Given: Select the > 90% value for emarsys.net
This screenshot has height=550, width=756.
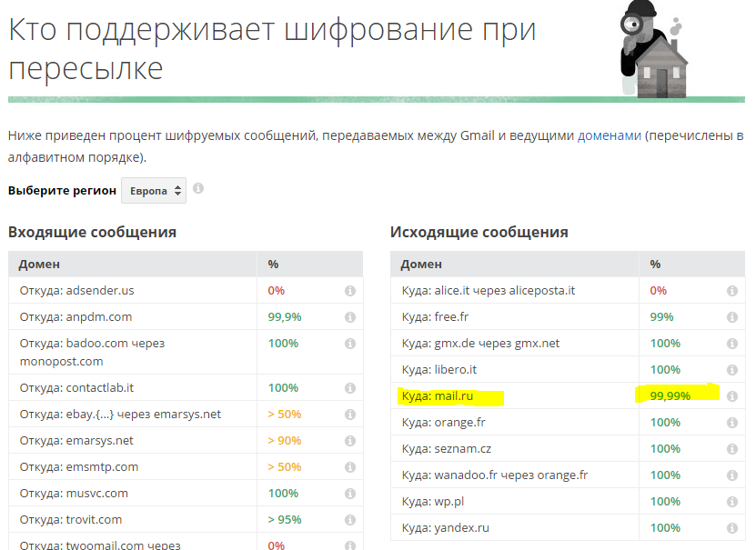Looking at the screenshot, I should pyautogui.click(x=285, y=441).
